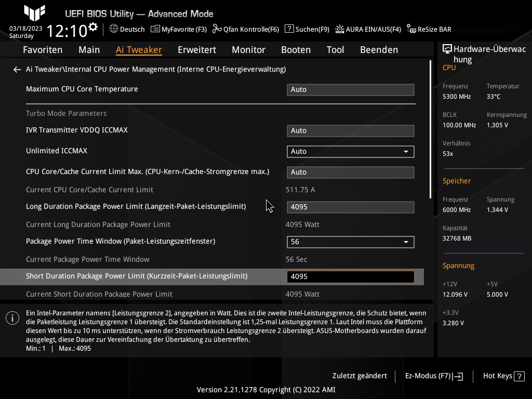The width and height of the screenshot is (532, 399).
Task: Click the 33°C CPU temperature value
Action: 494,97
